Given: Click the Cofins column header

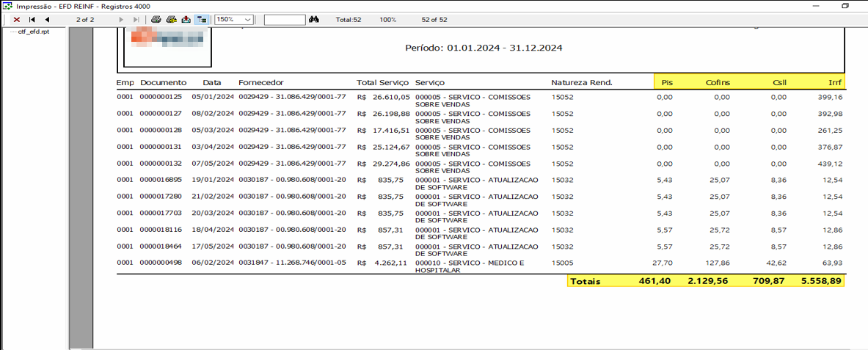Looking at the screenshot, I should (x=718, y=82).
